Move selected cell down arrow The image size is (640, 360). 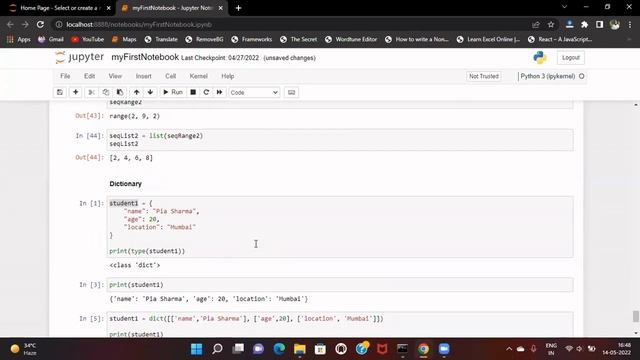[x=150, y=92]
